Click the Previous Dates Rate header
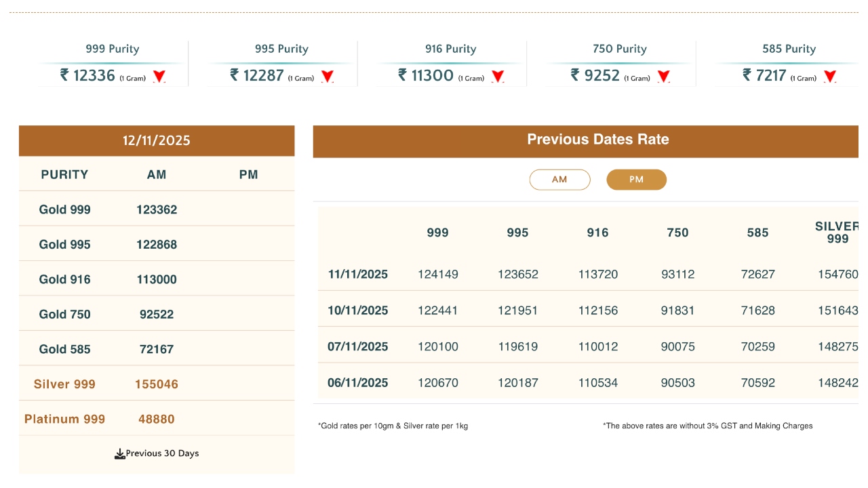The height and width of the screenshot is (488, 868). point(597,140)
